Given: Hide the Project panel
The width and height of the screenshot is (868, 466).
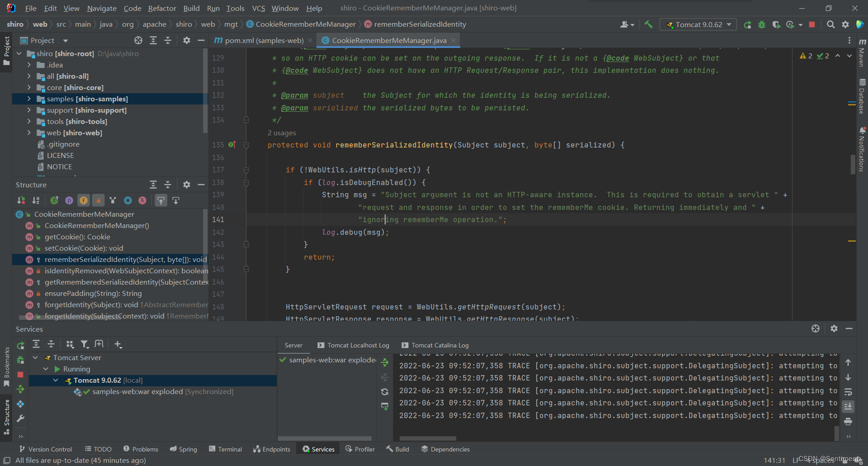Looking at the screenshot, I should 201,40.
